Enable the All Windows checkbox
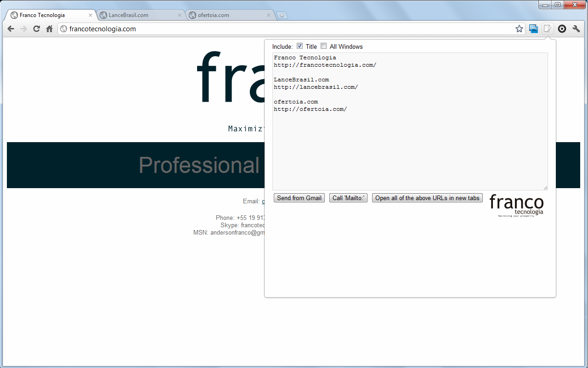This screenshot has width=588, height=368. coord(324,46)
